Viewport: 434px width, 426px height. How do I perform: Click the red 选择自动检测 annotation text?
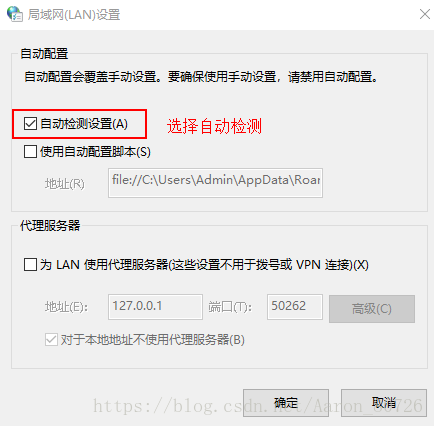click(x=214, y=126)
